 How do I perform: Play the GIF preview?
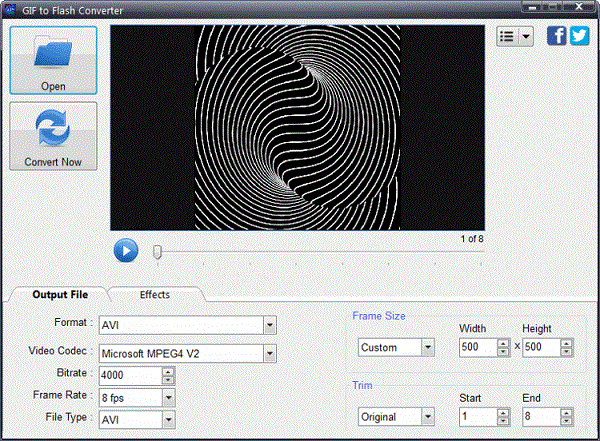pyautogui.click(x=125, y=250)
